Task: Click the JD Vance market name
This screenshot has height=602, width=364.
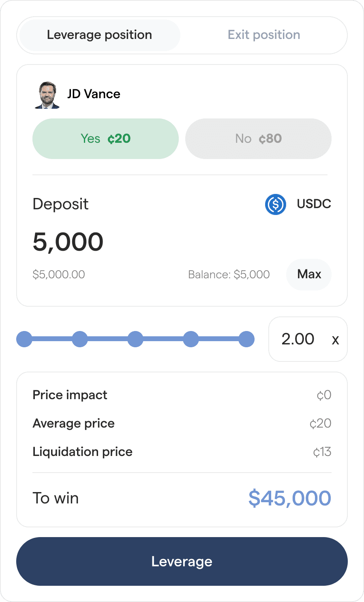Action: pyautogui.click(x=94, y=94)
